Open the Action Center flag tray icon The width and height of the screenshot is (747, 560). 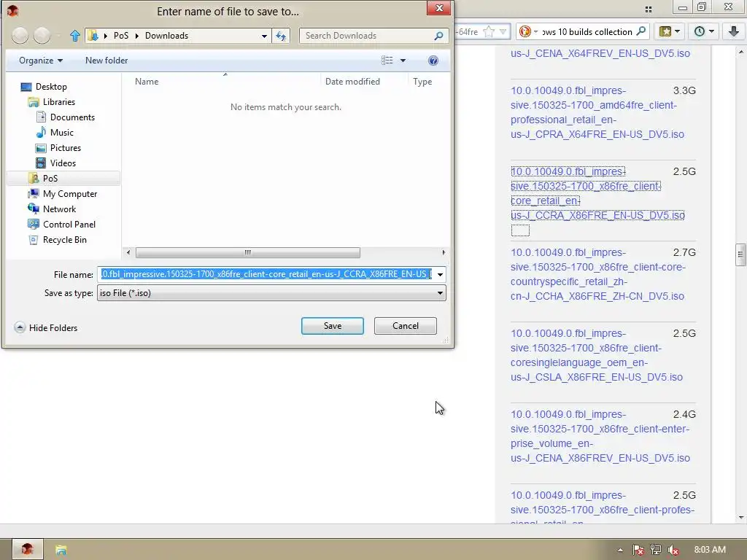tap(638, 550)
